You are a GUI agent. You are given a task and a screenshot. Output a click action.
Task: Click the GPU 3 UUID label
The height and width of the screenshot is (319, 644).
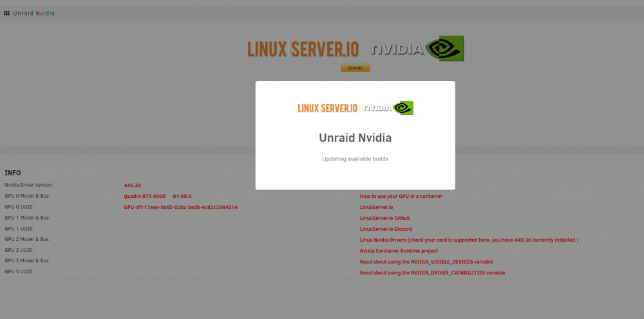[x=19, y=271]
